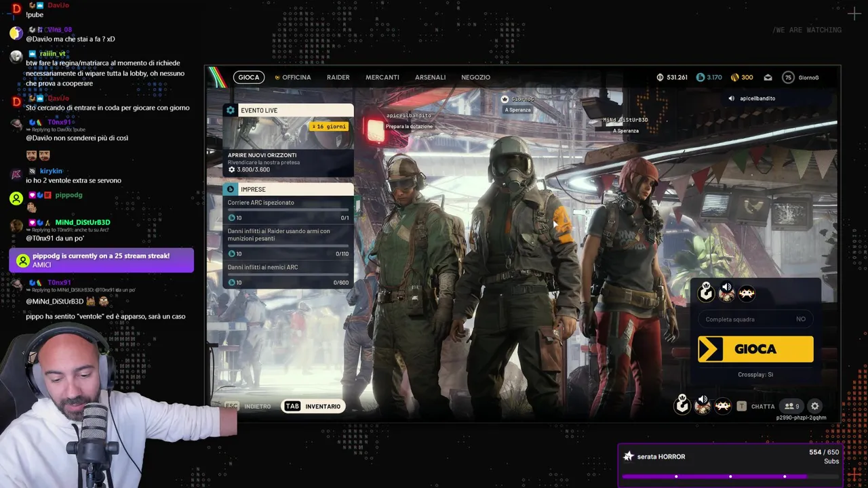The image size is (868, 488).
Task: Select the Corriere ARC ispezionato feat
Action: [x=261, y=203]
